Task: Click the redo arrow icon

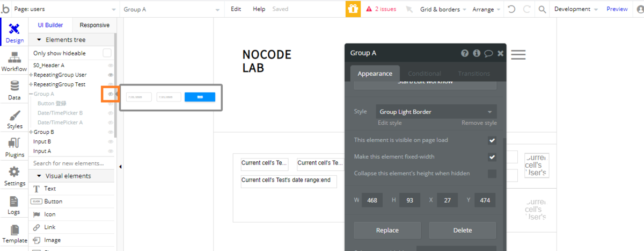Action: click(526, 9)
